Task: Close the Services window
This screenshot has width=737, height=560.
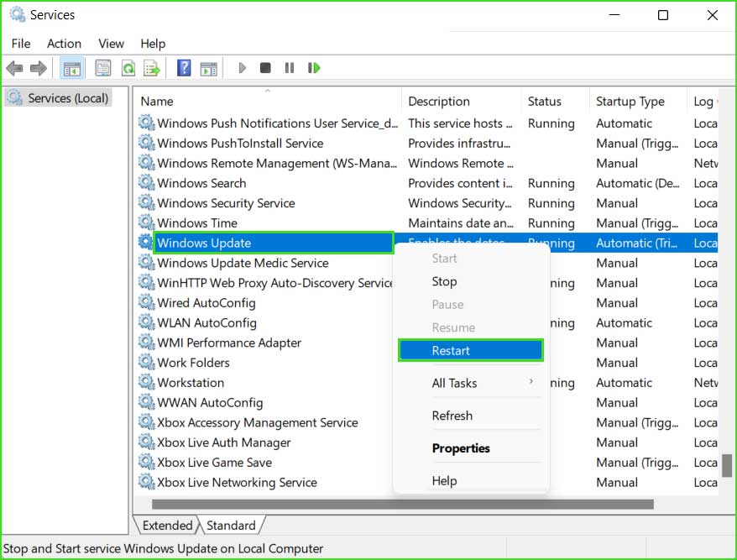Action: click(712, 15)
